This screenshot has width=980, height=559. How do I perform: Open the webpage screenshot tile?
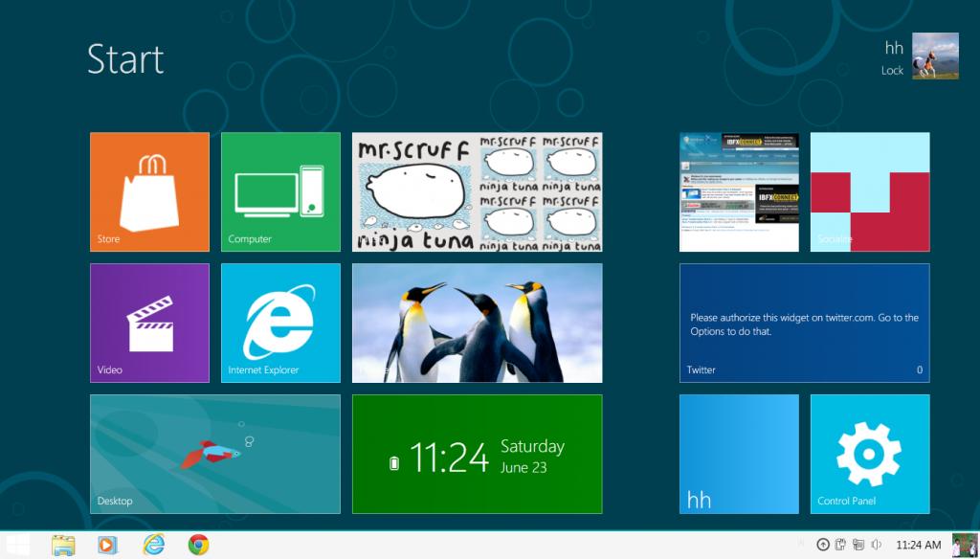click(739, 192)
